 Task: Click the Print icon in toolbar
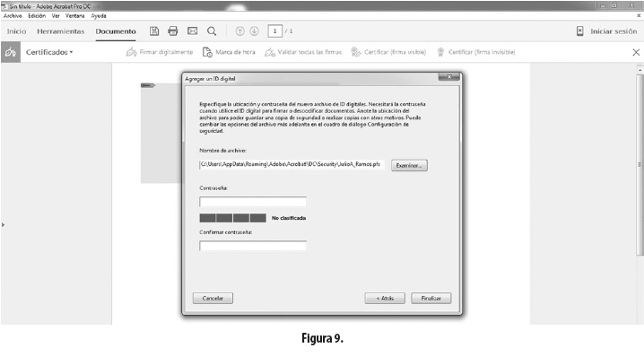tap(173, 31)
